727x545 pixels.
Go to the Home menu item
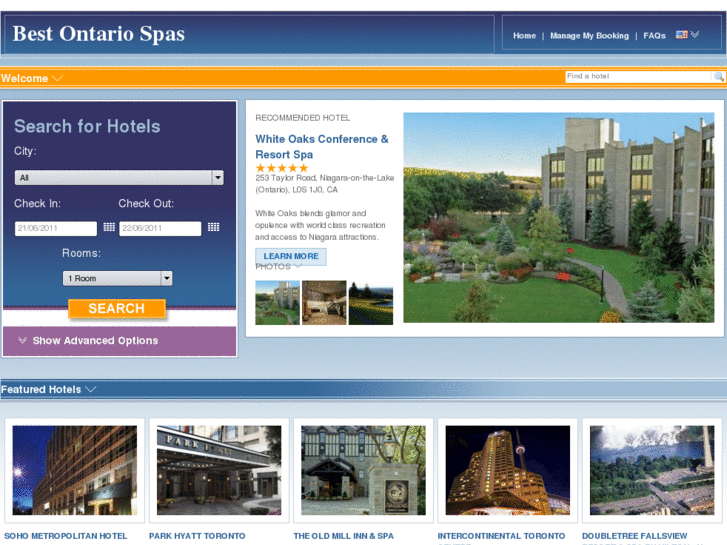pos(524,36)
